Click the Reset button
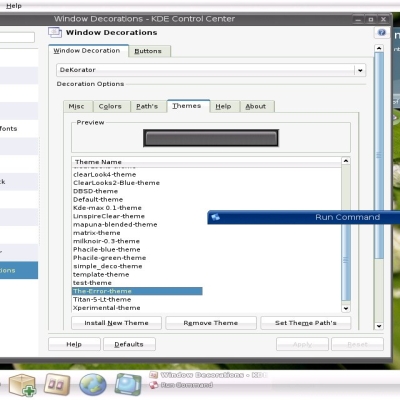The image size is (400, 400). 357,344
